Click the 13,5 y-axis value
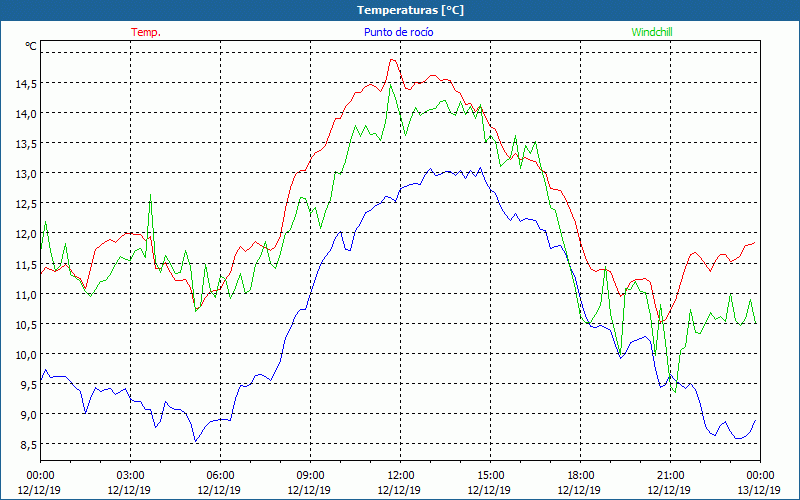The width and height of the screenshot is (800, 500). (26, 144)
